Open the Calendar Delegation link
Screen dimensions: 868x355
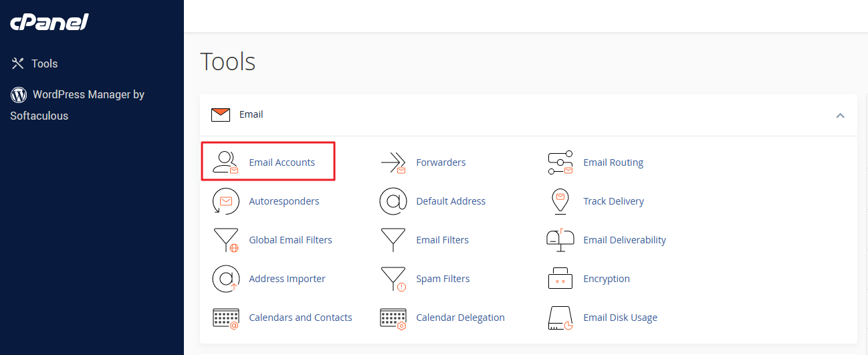tap(460, 318)
